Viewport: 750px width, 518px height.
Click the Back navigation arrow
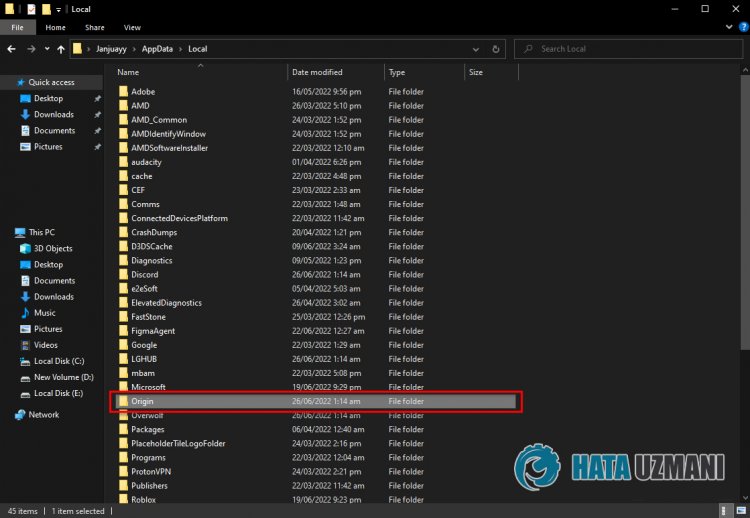pyautogui.click(x=13, y=48)
